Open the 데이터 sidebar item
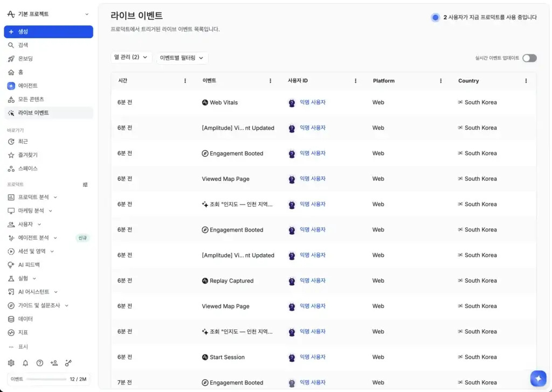The height and width of the screenshot is (392, 552). click(x=48, y=319)
